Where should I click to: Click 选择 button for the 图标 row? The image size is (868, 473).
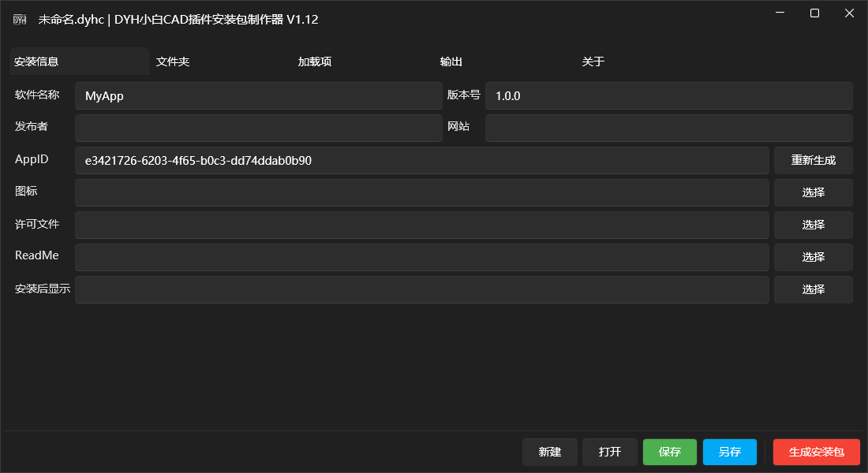813,193
